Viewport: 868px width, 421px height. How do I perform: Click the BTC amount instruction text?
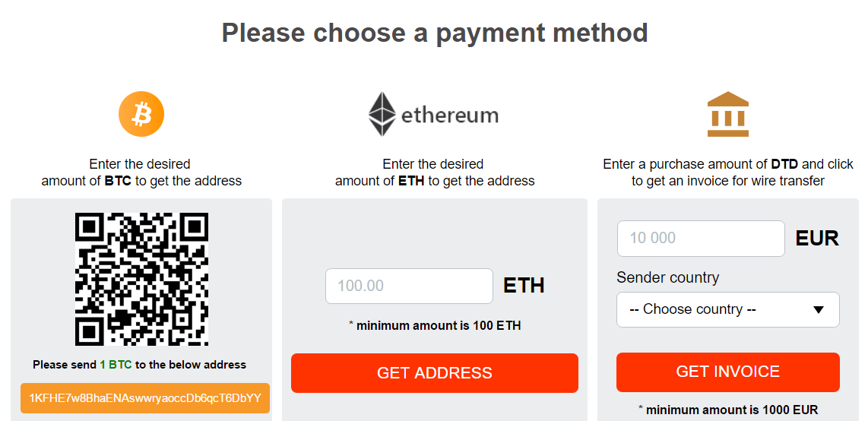[141, 173]
